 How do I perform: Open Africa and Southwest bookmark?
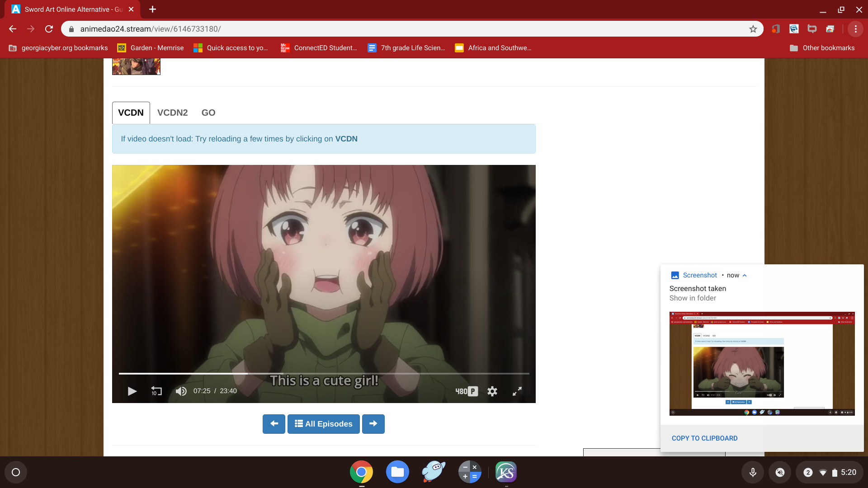click(493, 48)
